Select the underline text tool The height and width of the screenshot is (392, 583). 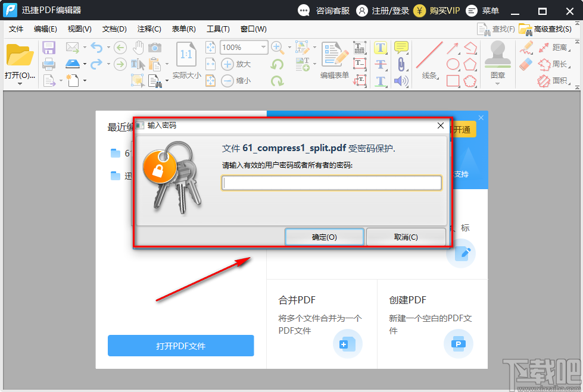click(x=380, y=81)
